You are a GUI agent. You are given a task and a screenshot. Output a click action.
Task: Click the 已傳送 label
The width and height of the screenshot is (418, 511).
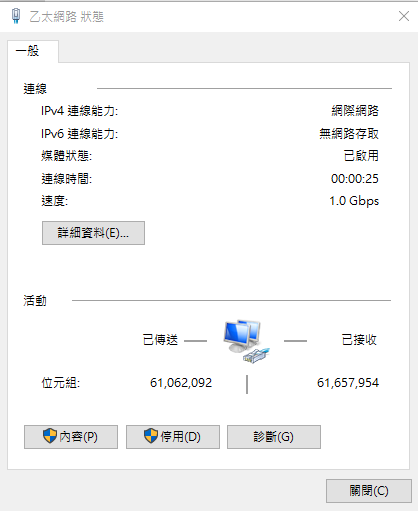pos(160,340)
